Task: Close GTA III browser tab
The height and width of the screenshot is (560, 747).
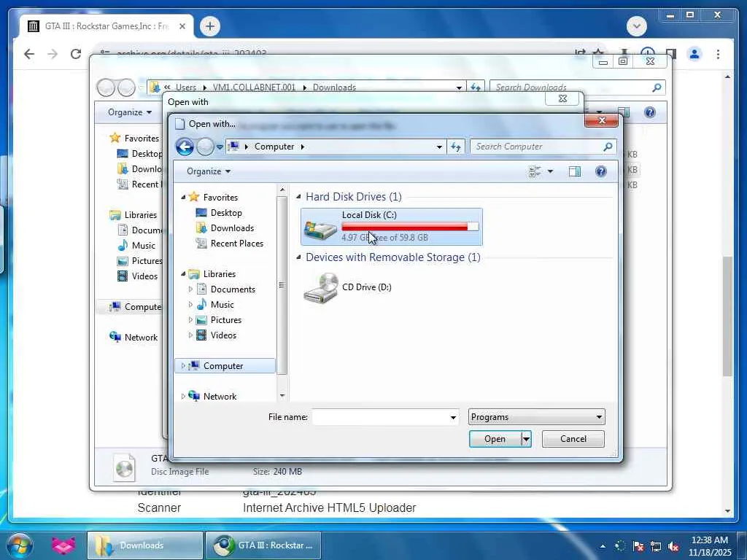Action: coord(182,26)
